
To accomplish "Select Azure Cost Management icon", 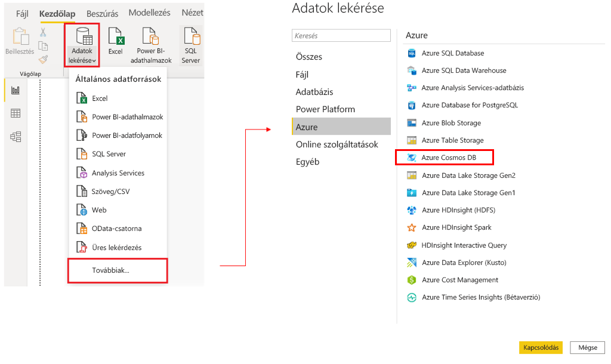I will (x=412, y=280).
